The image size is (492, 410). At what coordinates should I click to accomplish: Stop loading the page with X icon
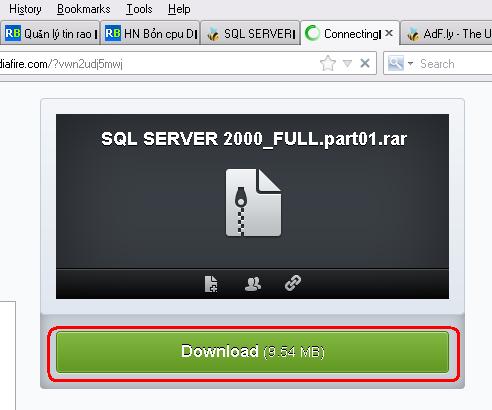coord(365,63)
